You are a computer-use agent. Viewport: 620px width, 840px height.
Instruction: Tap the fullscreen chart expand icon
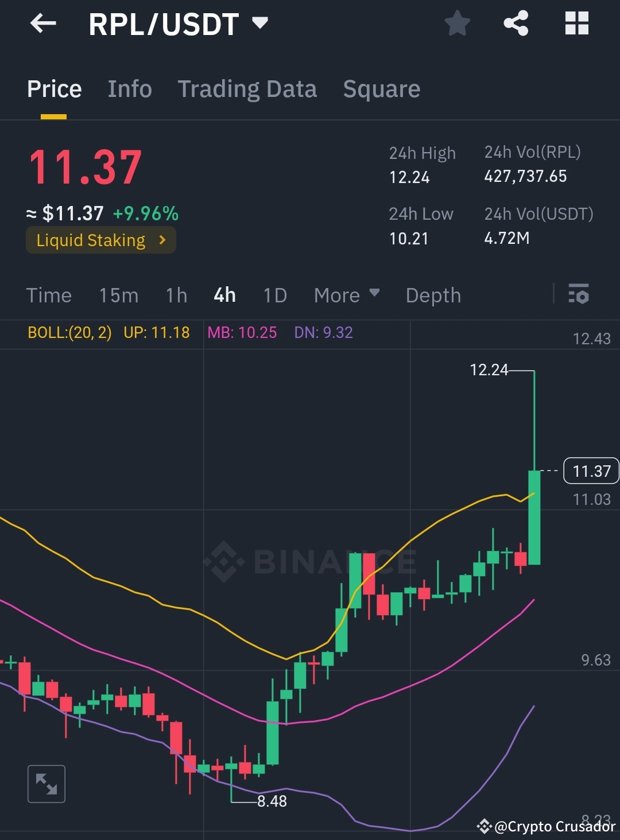[x=46, y=783]
